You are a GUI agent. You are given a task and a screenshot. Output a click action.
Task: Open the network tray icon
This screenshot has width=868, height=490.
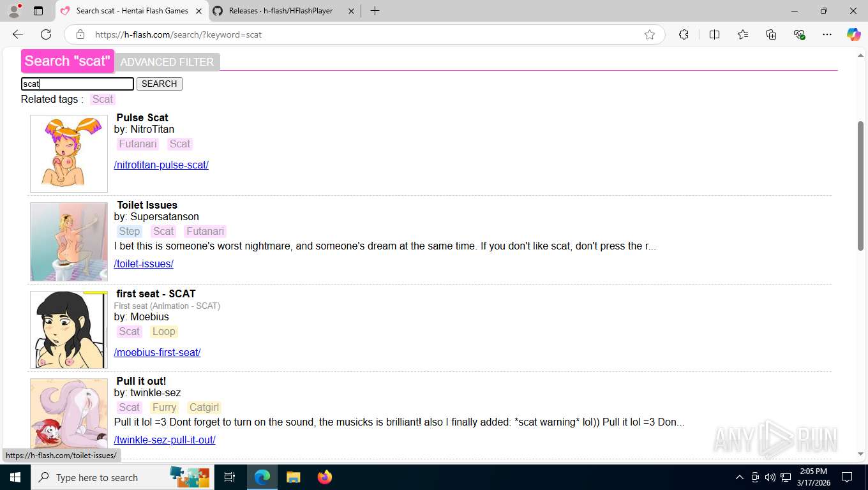click(786, 477)
